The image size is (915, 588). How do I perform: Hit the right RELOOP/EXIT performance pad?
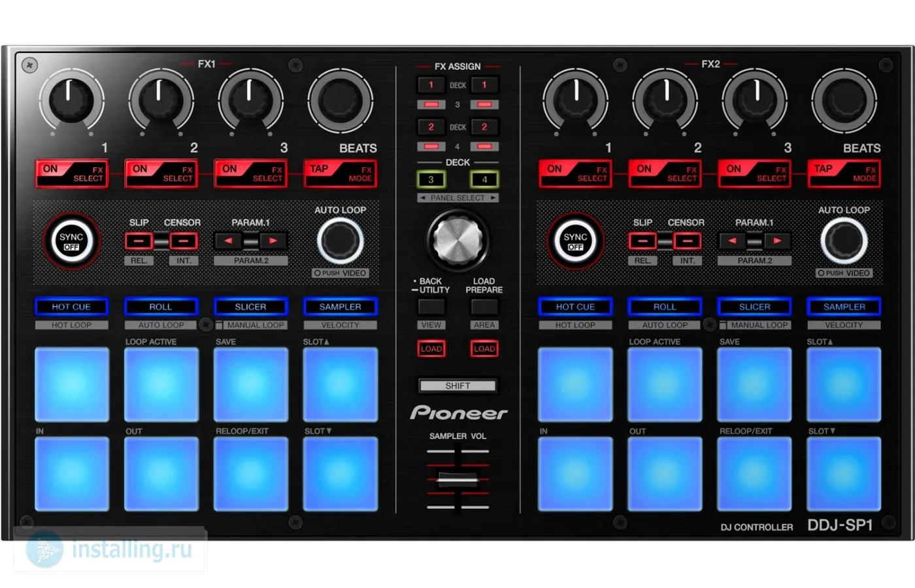point(754,474)
